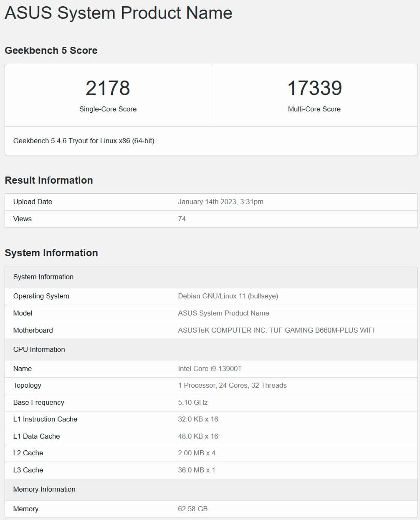The image size is (420, 520).
Task: Click the ASUS System Product Name page title
Action: (118, 13)
